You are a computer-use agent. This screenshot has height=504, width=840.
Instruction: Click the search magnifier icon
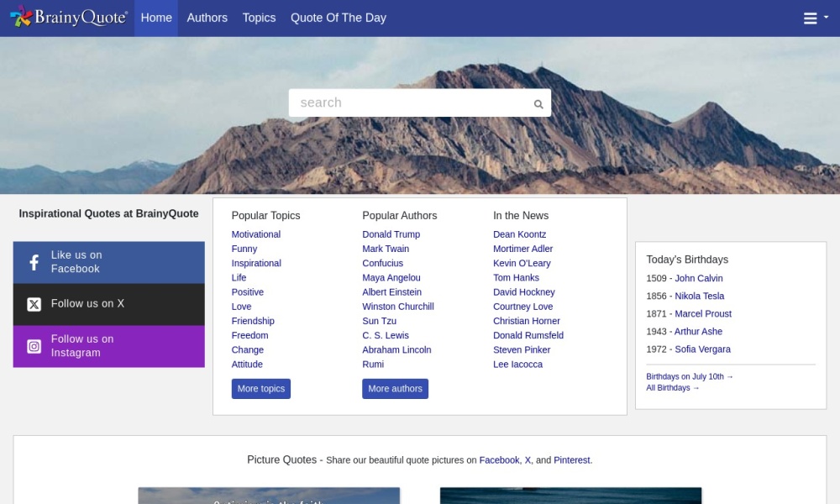click(x=538, y=104)
